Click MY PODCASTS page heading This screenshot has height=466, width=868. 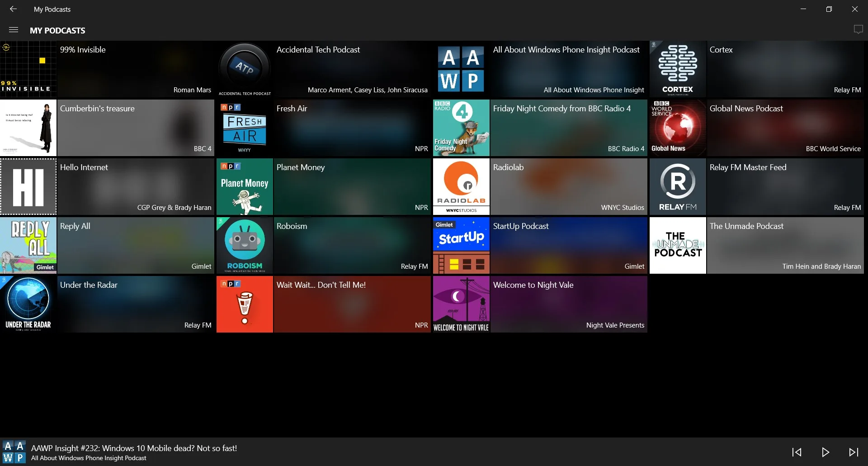coord(57,30)
